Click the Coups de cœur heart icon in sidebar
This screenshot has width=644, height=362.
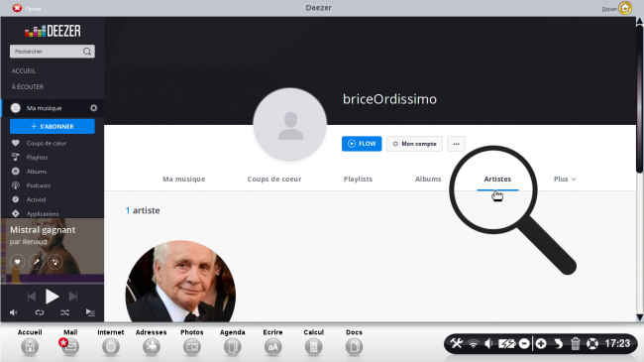(16, 143)
